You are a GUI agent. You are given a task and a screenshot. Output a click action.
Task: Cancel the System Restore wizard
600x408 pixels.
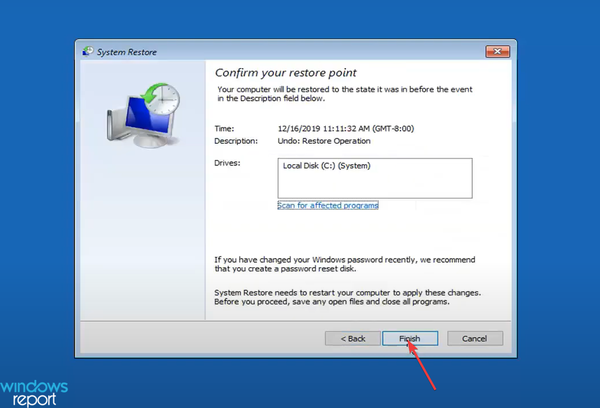coord(474,339)
